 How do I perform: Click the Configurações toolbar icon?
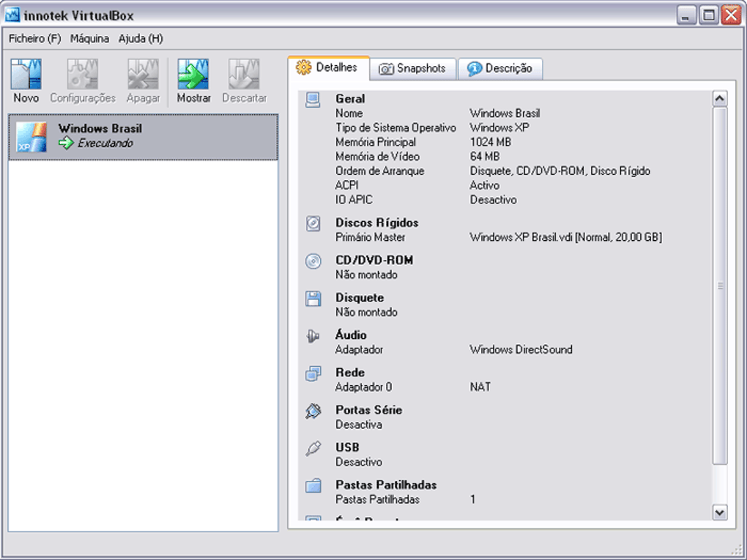pos(83,74)
